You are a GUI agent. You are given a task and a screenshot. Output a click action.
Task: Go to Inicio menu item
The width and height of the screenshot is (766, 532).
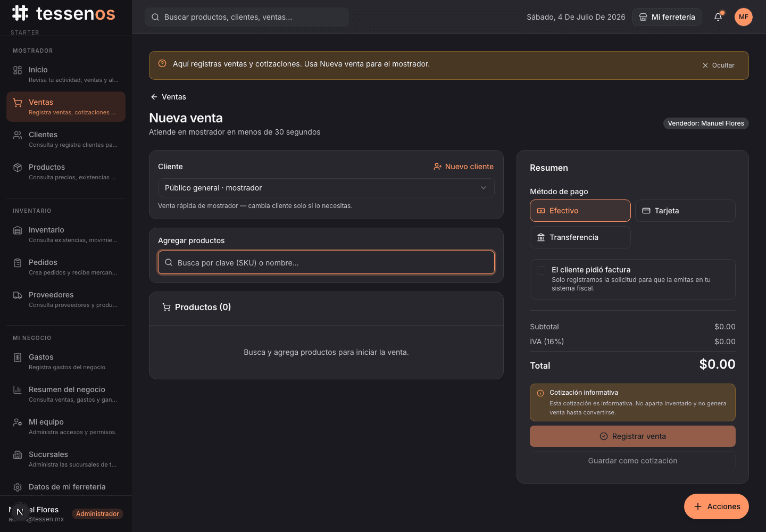[66, 74]
